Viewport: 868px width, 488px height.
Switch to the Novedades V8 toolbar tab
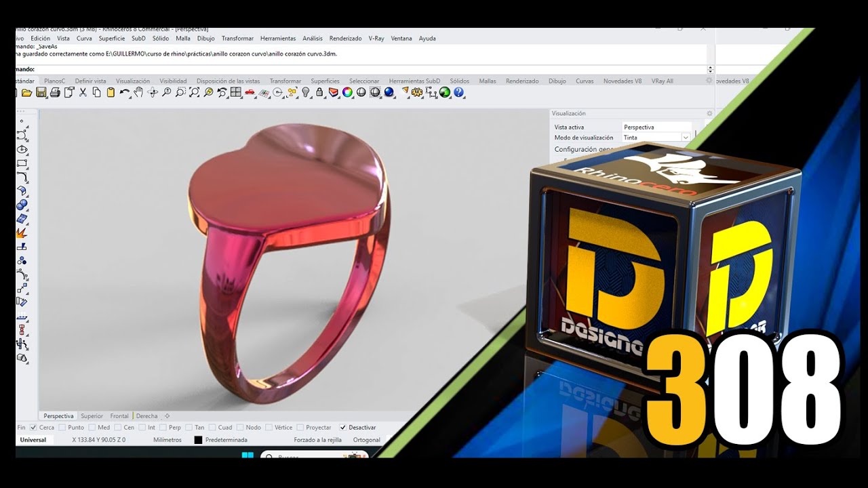pyautogui.click(x=623, y=81)
